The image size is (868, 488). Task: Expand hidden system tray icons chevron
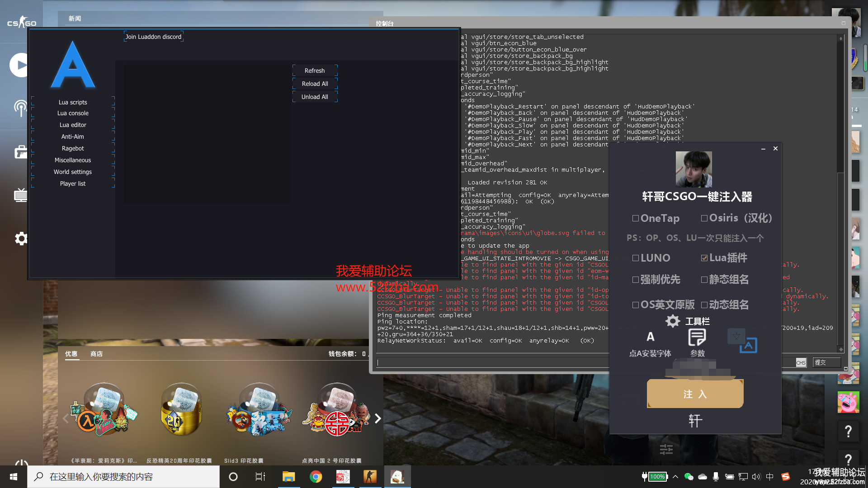coord(675,477)
